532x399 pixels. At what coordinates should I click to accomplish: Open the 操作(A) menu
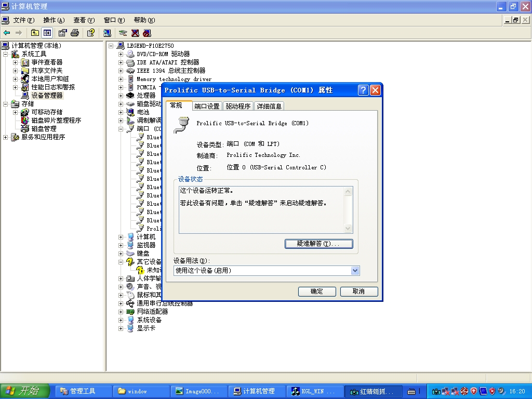pyautogui.click(x=54, y=20)
